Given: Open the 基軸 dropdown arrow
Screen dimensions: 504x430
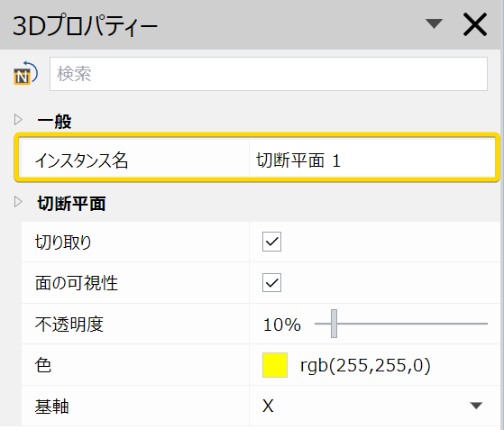Looking at the screenshot, I should (x=476, y=406).
